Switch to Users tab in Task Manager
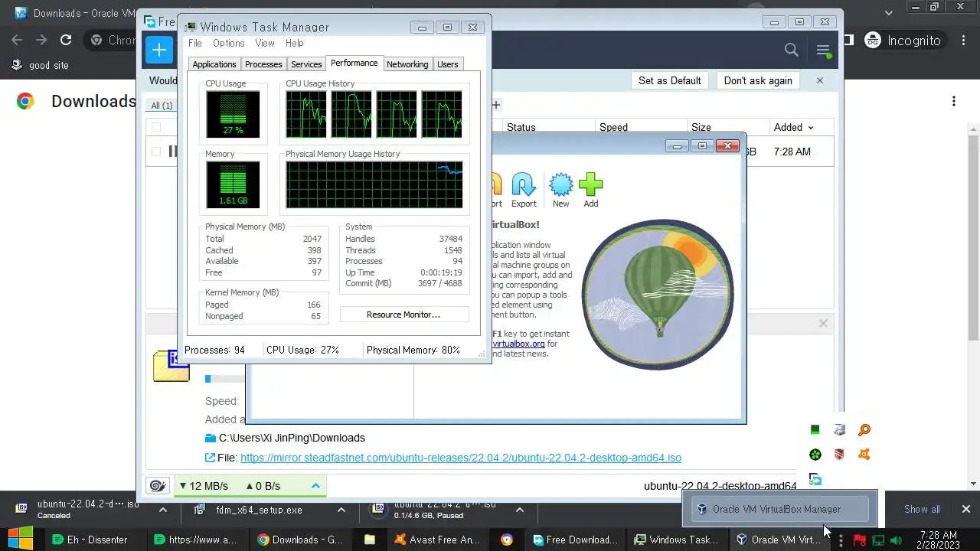Viewport: 980px width, 551px height. point(448,64)
